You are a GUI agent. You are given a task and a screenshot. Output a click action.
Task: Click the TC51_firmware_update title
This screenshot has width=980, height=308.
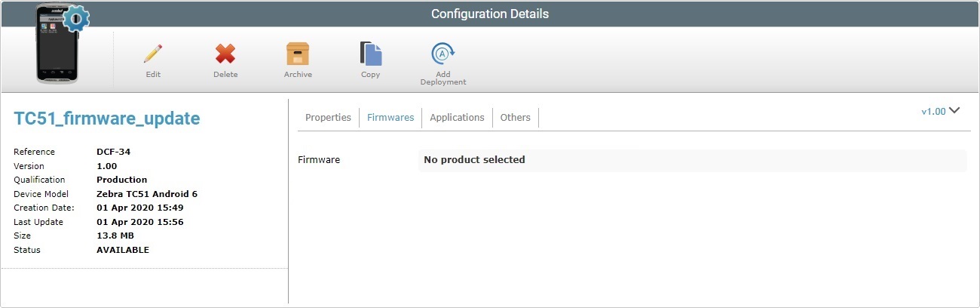[107, 119]
